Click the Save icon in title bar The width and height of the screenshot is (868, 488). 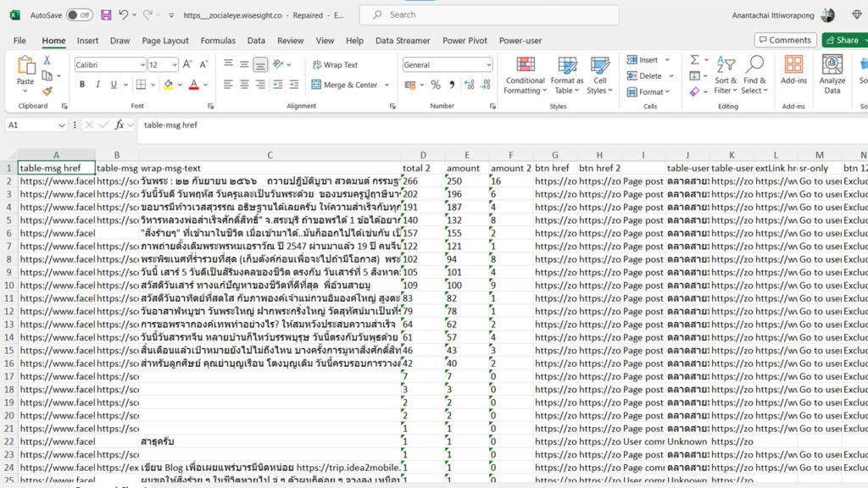tap(106, 15)
